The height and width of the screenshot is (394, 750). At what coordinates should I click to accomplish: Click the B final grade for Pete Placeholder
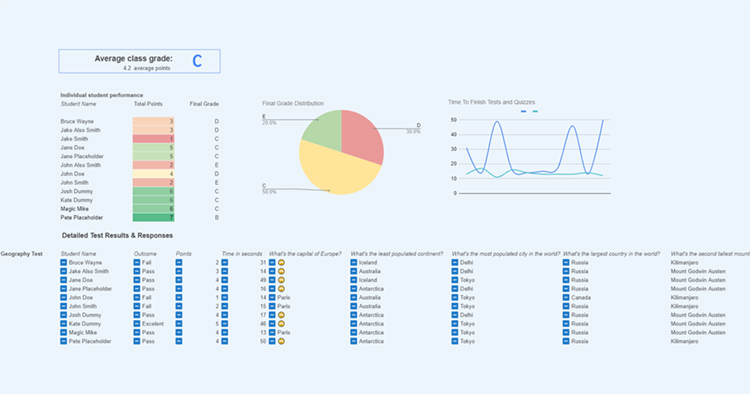pyautogui.click(x=217, y=218)
